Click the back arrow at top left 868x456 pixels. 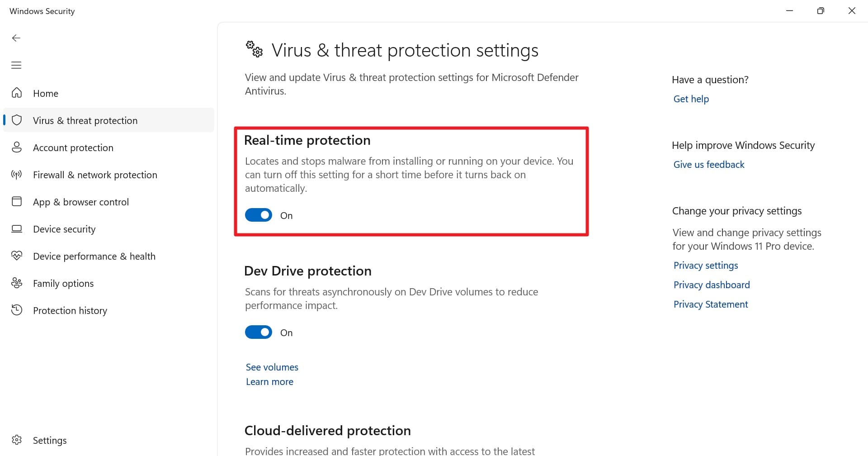click(16, 38)
